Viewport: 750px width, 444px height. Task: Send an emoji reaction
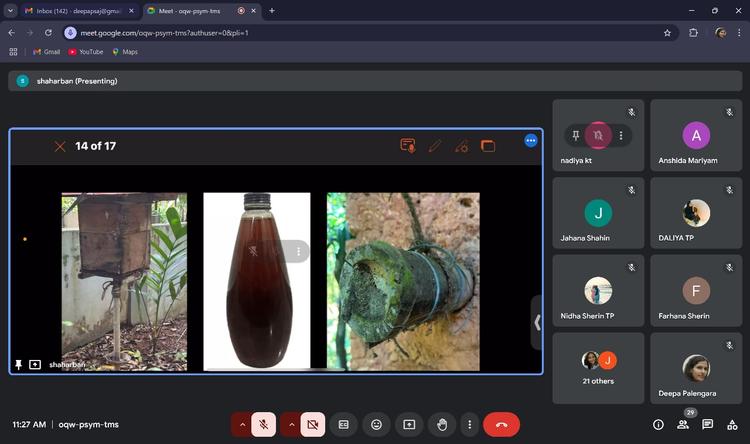click(376, 424)
